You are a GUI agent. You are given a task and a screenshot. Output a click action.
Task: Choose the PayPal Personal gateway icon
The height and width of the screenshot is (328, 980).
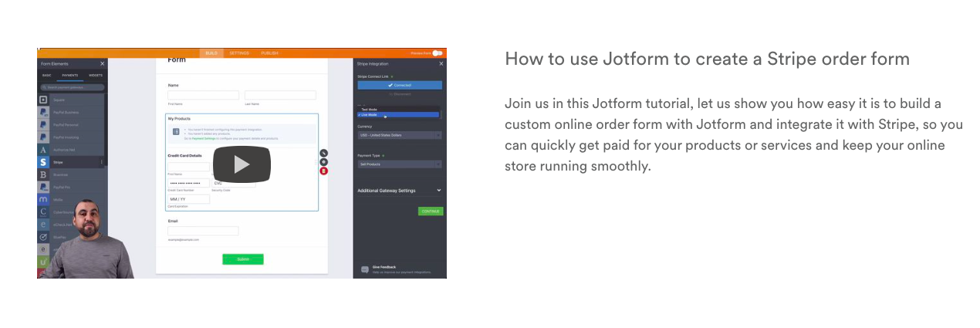[x=43, y=124]
